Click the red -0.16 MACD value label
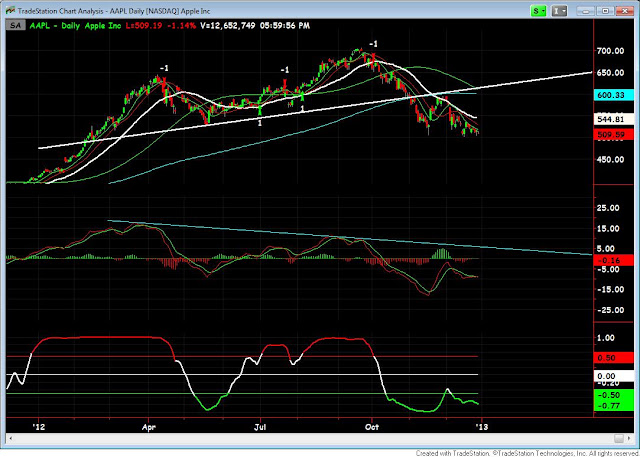 coord(614,260)
